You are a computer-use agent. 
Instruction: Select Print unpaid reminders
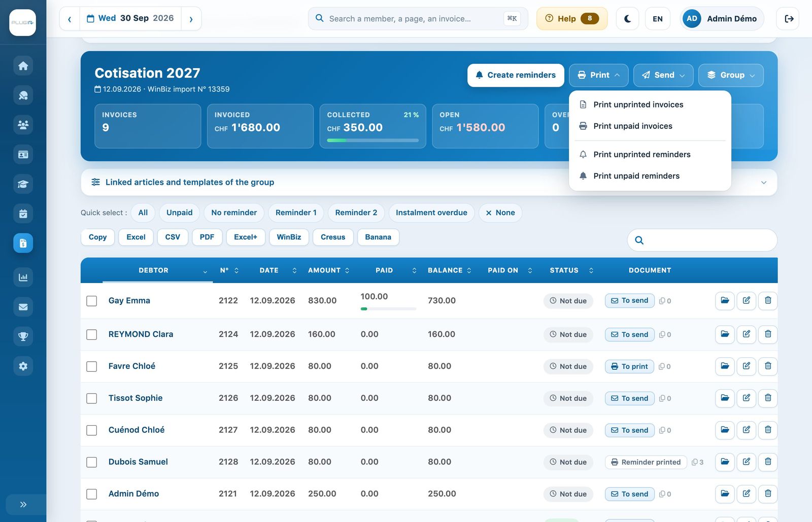[650, 176]
